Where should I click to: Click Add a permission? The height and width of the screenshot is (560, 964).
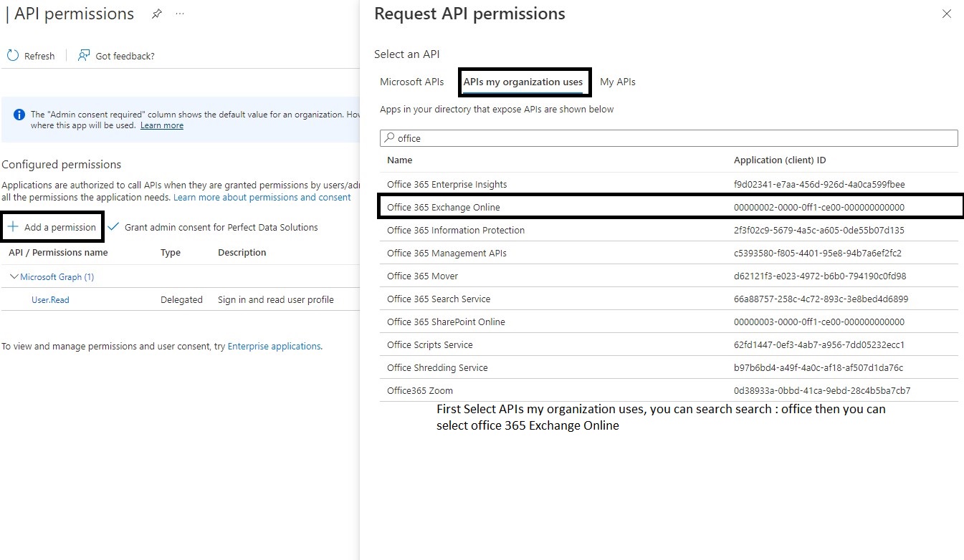52,227
